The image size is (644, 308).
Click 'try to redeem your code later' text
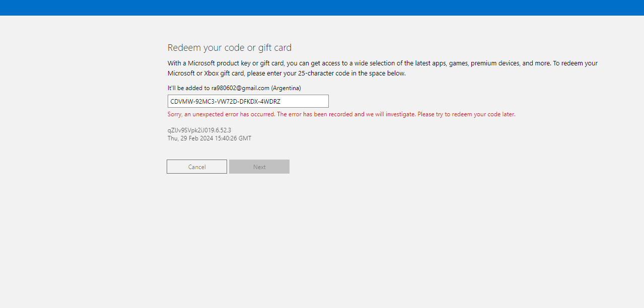(475, 114)
